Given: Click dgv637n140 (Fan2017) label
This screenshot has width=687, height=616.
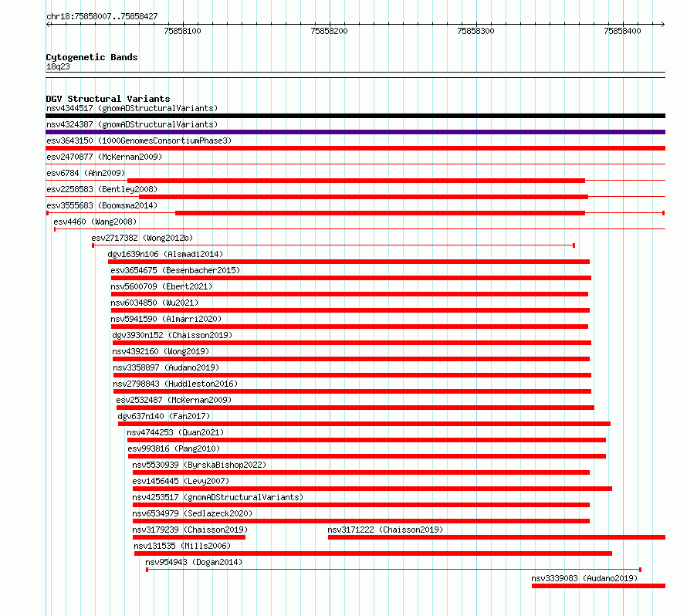Looking at the screenshot, I should (x=164, y=416).
